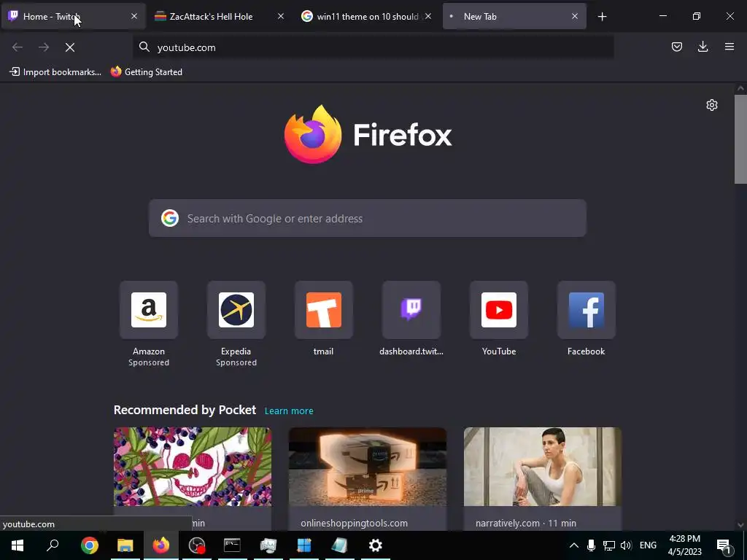The height and width of the screenshot is (560, 747).
Task: Open the network tray icon
Action: pyautogui.click(x=609, y=545)
